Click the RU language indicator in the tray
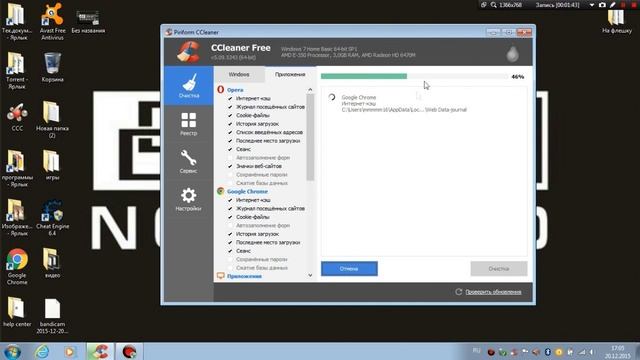Screen dimensions: 640x360 tap(476, 351)
